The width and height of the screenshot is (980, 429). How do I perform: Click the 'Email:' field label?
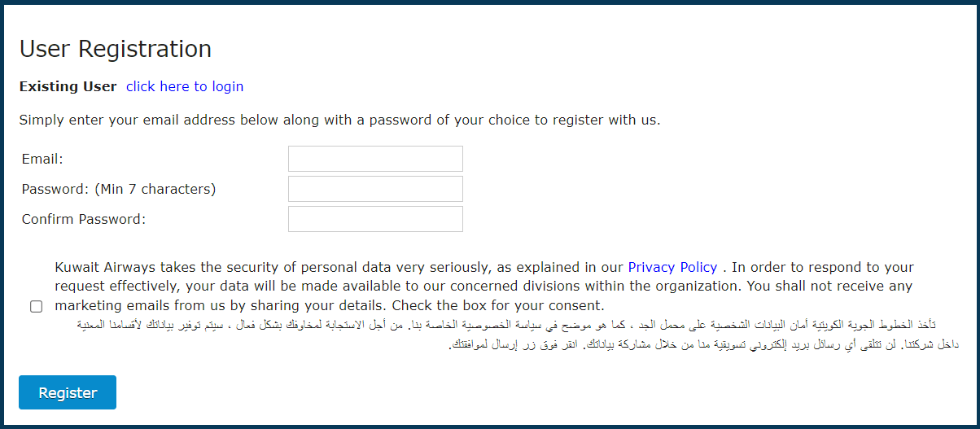point(42,159)
